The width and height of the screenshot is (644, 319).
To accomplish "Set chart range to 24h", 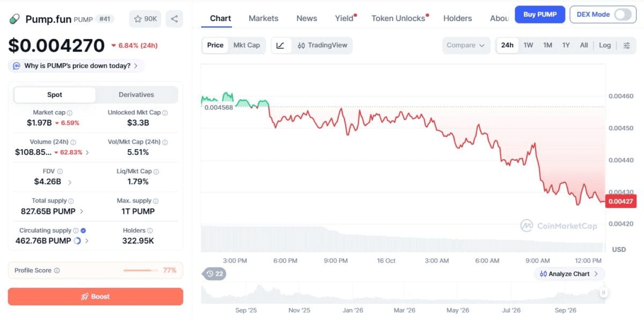I will [x=507, y=45].
